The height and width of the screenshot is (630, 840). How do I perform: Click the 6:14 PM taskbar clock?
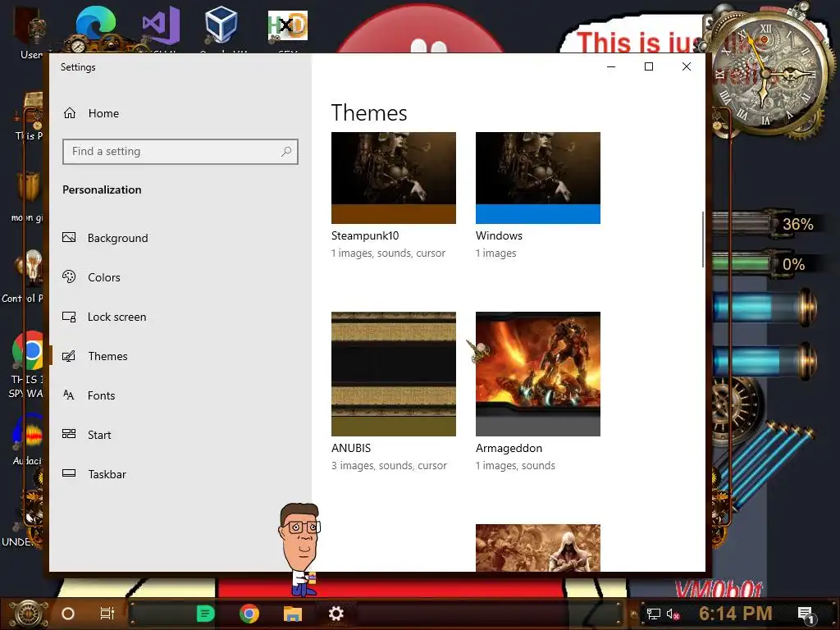coord(736,614)
